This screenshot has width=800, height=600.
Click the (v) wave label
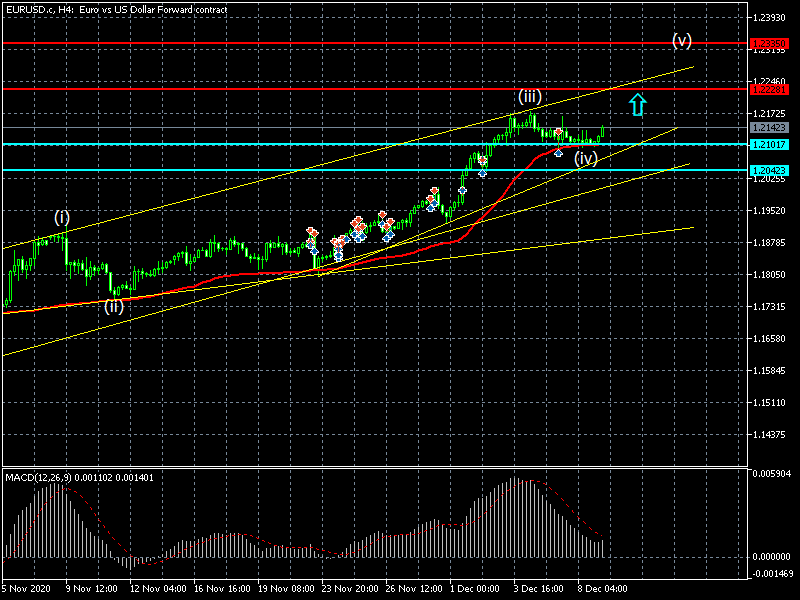[681, 40]
